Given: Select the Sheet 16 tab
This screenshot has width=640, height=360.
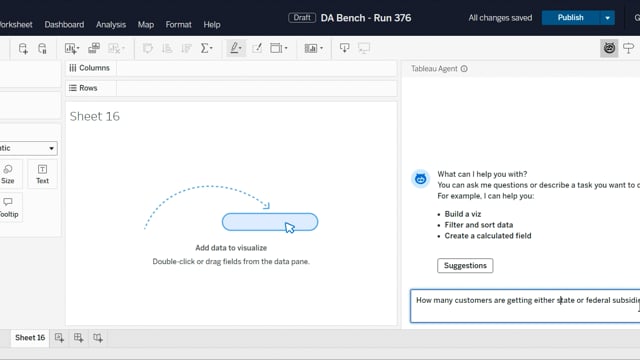Looking at the screenshot, I should click(30, 338).
